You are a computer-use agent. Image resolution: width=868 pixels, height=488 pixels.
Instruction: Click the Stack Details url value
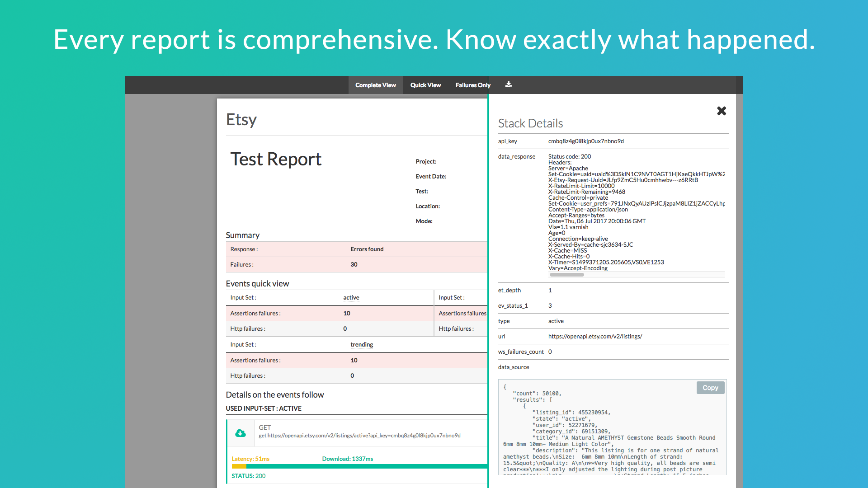[x=595, y=336]
